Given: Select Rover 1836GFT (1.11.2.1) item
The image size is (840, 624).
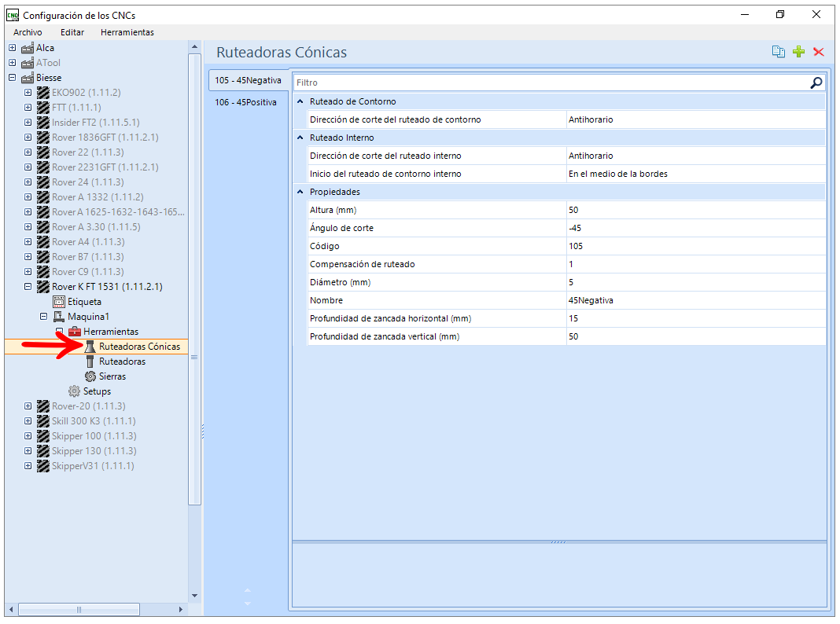Looking at the screenshot, I should pyautogui.click(x=105, y=138).
